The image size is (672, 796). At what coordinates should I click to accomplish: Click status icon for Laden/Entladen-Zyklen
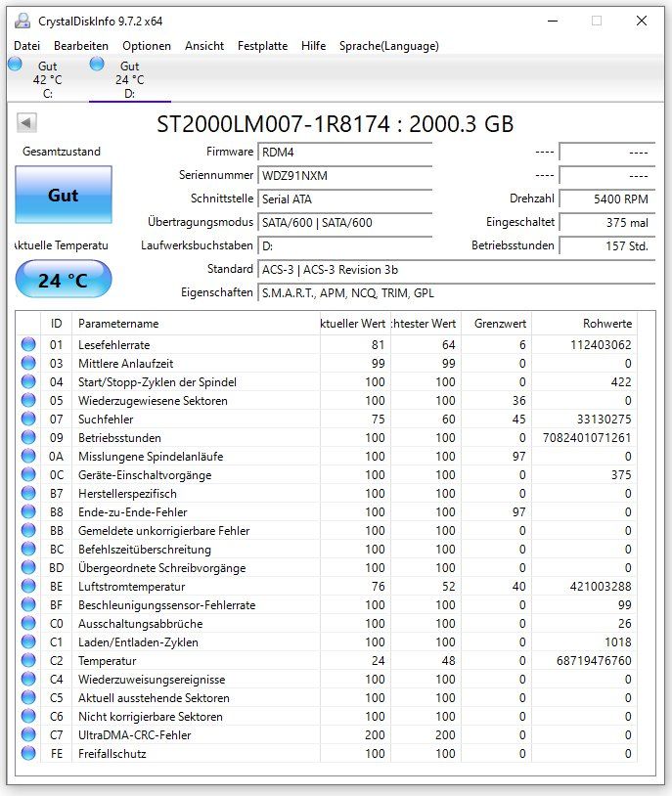coord(28,641)
